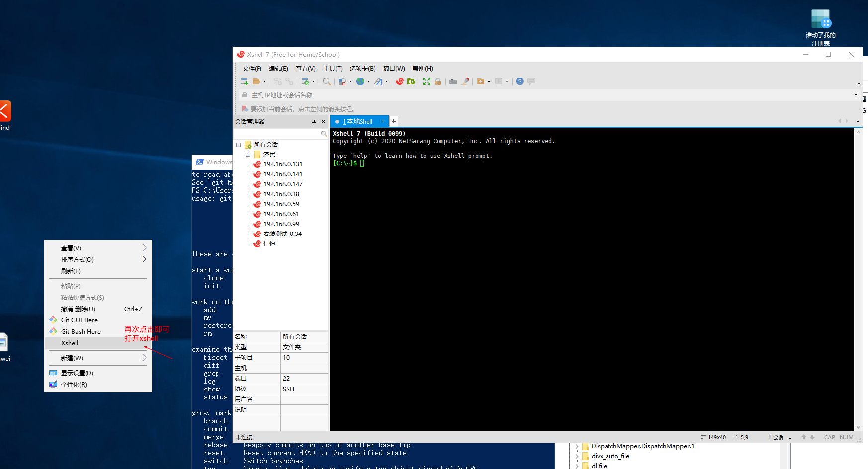This screenshot has height=469, width=868.
Task: Expand the dllfile folder in the background tree
Action: pyautogui.click(x=577, y=466)
